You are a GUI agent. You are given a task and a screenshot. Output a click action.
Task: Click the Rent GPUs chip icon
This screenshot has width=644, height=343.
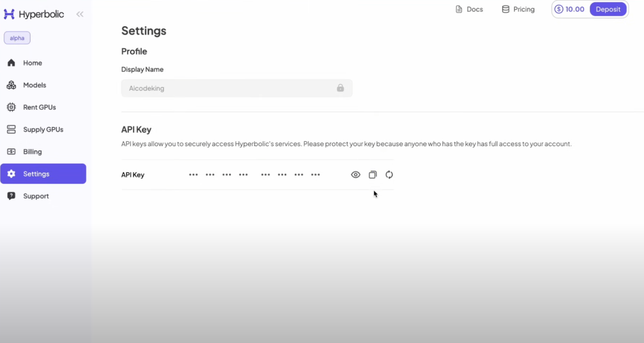pos(11,107)
